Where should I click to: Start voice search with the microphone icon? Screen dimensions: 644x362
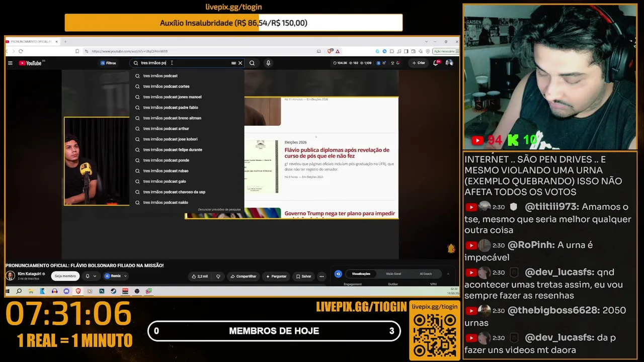(268, 63)
